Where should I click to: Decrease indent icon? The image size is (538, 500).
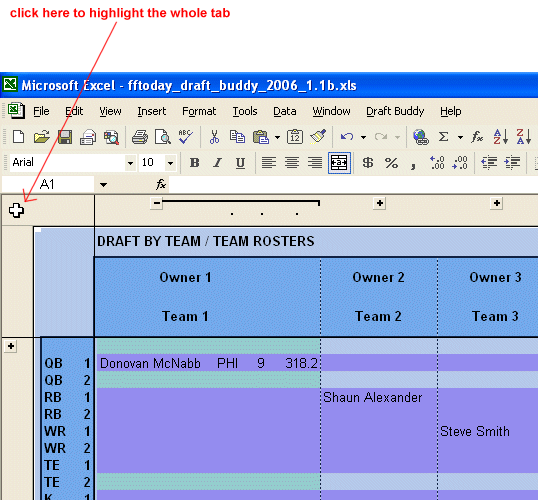click(489, 162)
